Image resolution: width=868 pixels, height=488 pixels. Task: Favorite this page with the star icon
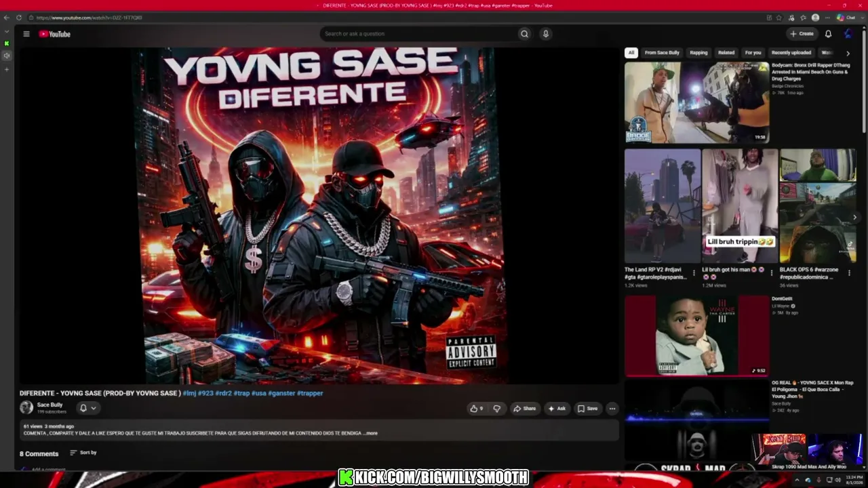[x=779, y=18]
